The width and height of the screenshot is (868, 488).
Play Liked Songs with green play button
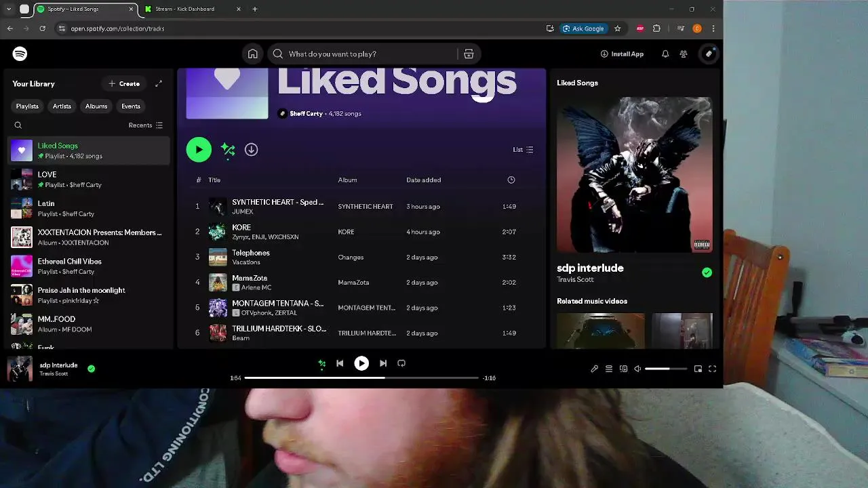199,150
